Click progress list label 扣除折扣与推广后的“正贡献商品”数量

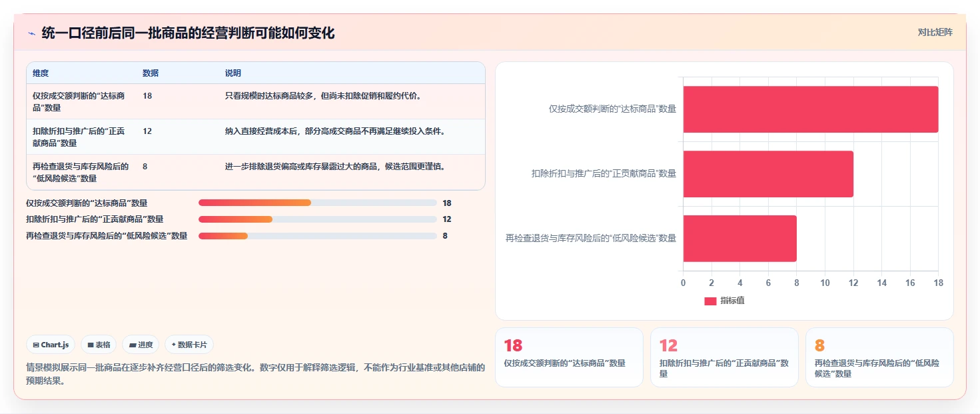(95, 219)
